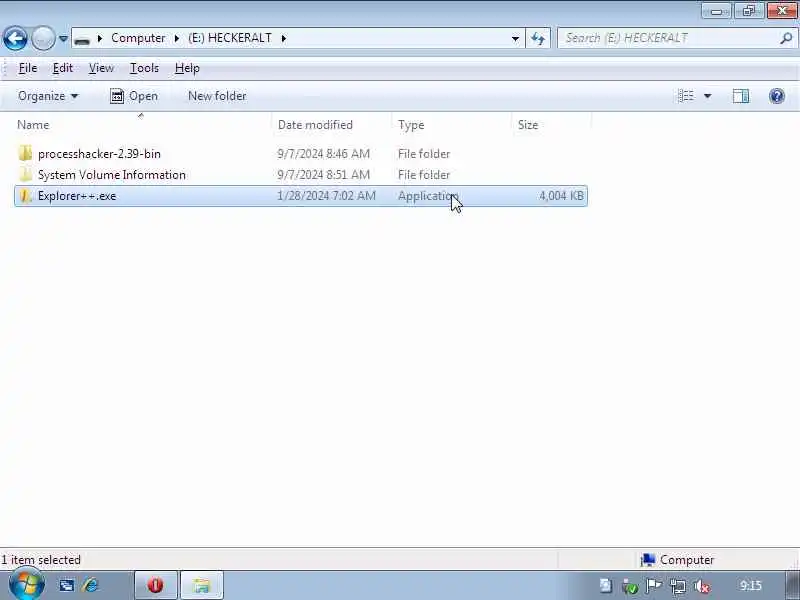800x600 pixels.
Task: Sort by Date modified column header
Action: tap(332, 125)
